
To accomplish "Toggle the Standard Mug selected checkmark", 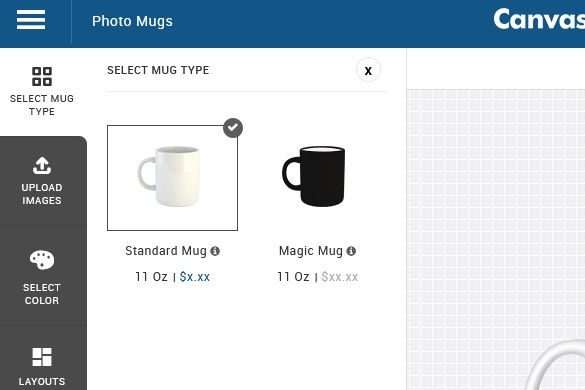I will point(233,128).
